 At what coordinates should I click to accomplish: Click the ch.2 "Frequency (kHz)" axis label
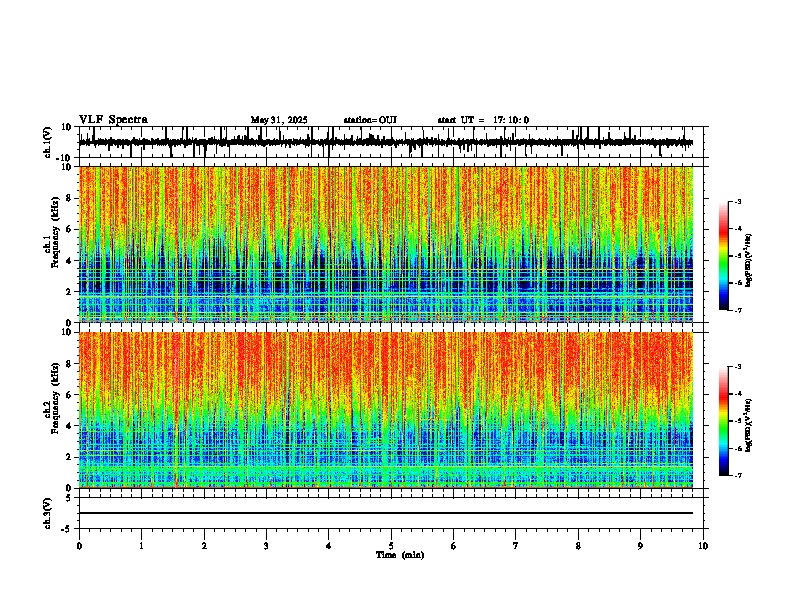[56, 398]
